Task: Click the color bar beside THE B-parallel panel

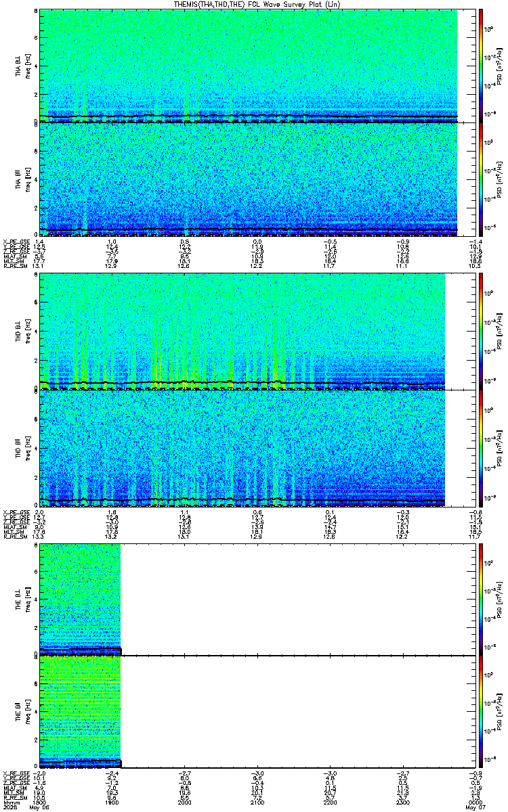Action: tap(481, 711)
